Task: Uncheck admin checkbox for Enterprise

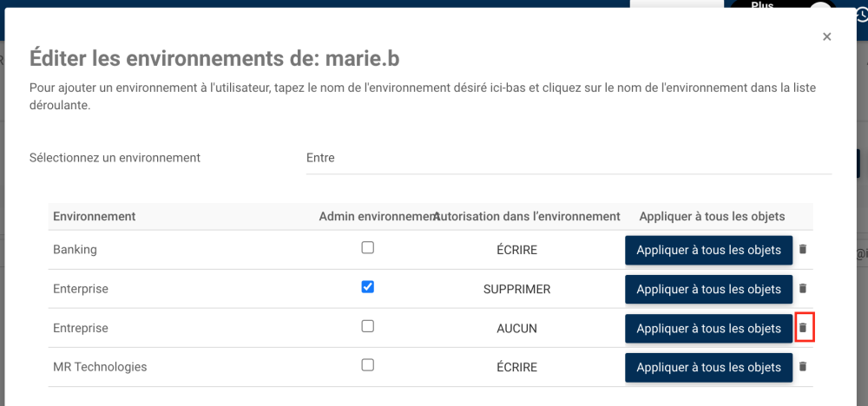Action: coord(368,287)
